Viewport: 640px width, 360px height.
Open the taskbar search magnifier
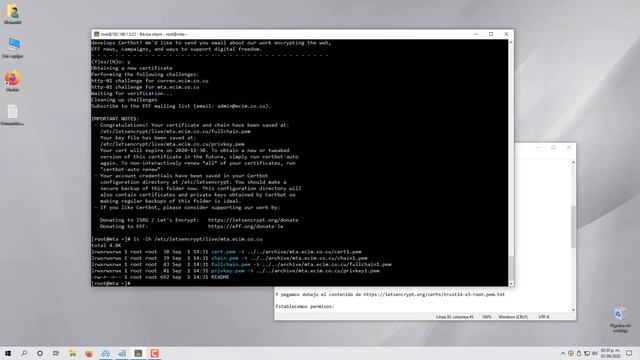[x=24, y=353]
